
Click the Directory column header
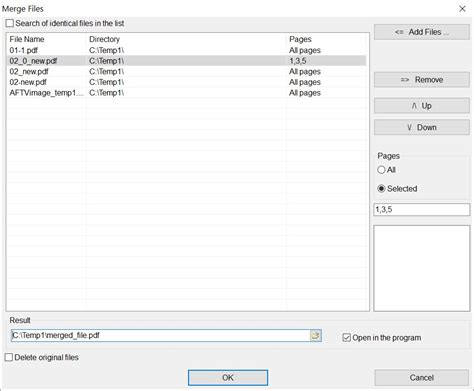186,39
